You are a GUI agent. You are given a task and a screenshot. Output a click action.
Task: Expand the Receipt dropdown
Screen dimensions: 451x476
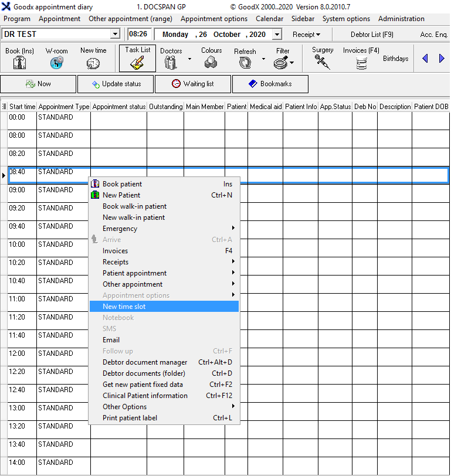pyautogui.click(x=306, y=35)
